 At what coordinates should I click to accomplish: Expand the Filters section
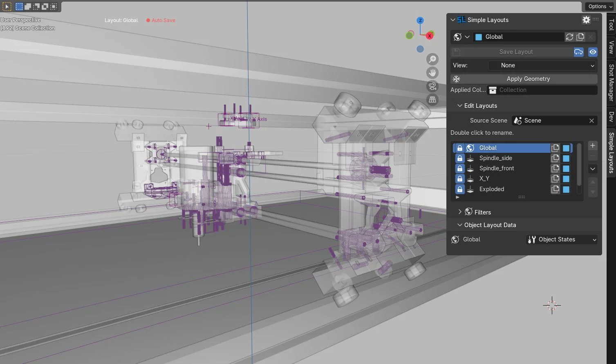tap(477, 212)
